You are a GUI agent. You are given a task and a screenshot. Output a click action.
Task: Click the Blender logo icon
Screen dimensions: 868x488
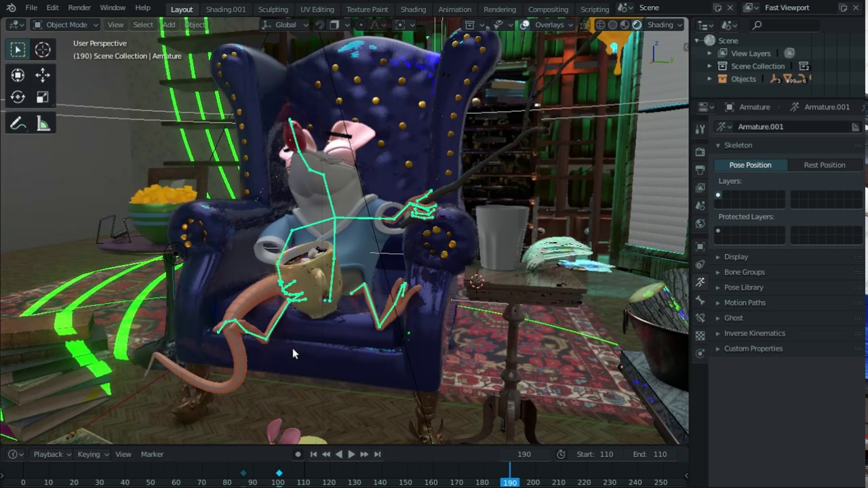(11, 7)
